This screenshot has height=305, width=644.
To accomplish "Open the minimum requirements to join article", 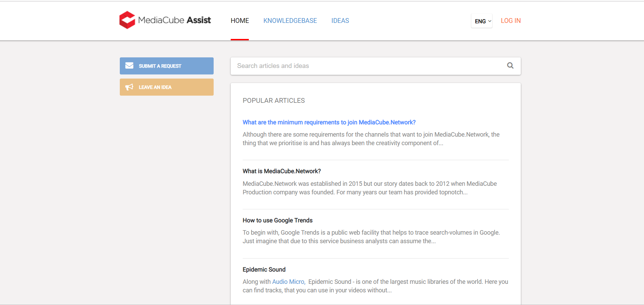I will pyautogui.click(x=329, y=122).
